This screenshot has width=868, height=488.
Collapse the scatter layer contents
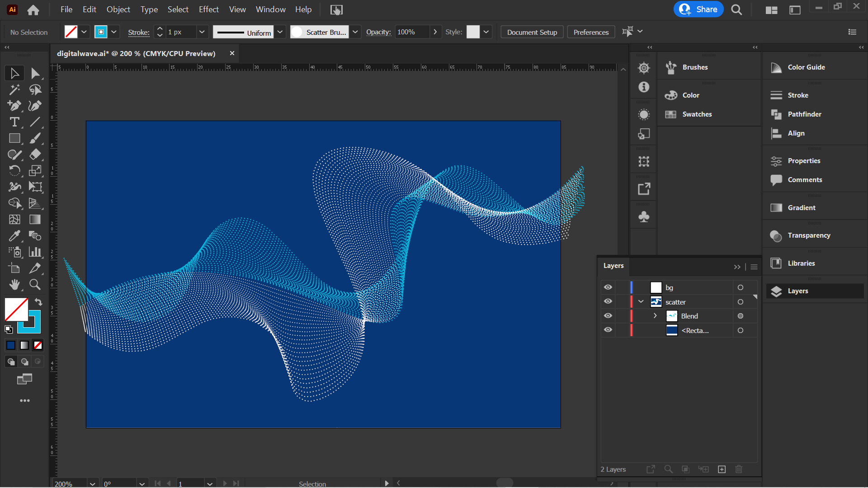pyautogui.click(x=640, y=301)
